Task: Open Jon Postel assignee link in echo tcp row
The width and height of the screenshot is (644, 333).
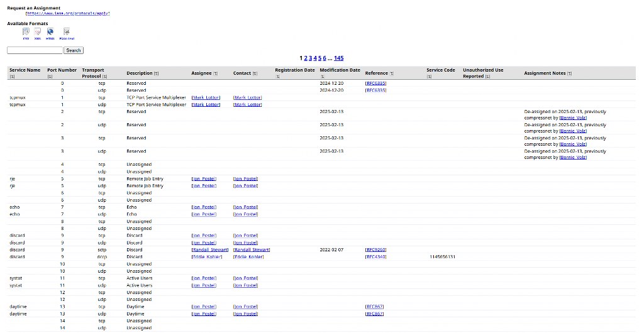Action: click(204, 207)
